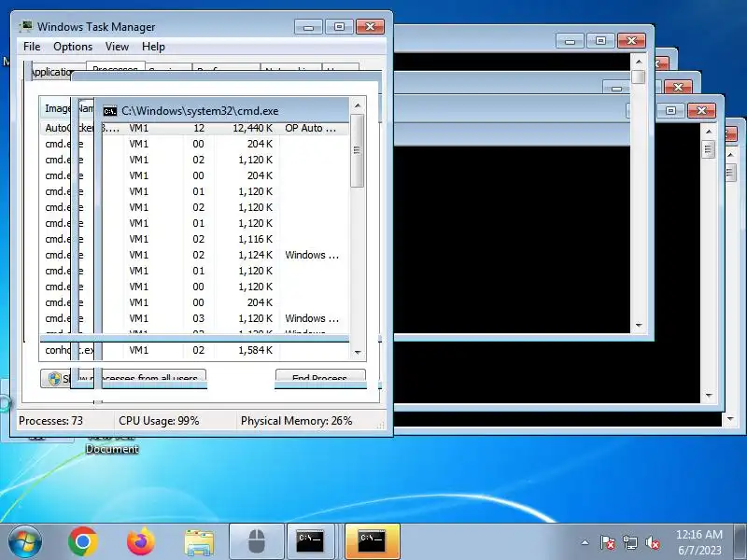
Task: Close the third stacked cmd window
Action: pos(678,87)
